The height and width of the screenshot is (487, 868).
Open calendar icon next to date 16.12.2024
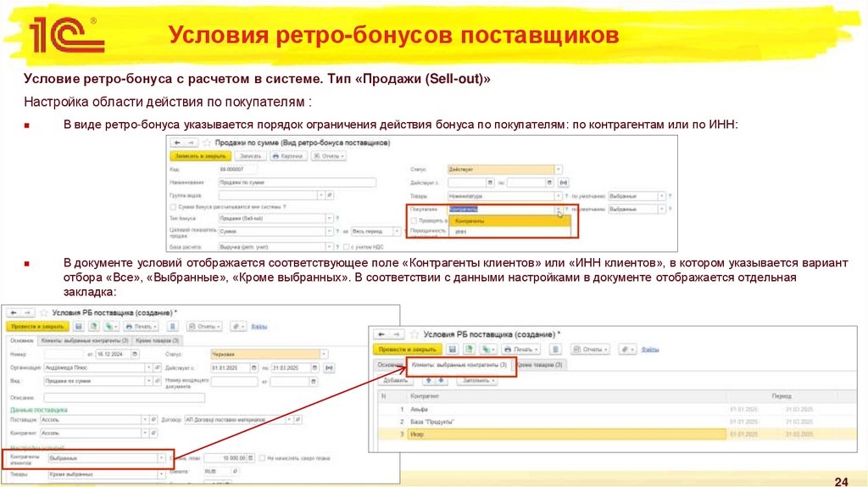coord(135,354)
